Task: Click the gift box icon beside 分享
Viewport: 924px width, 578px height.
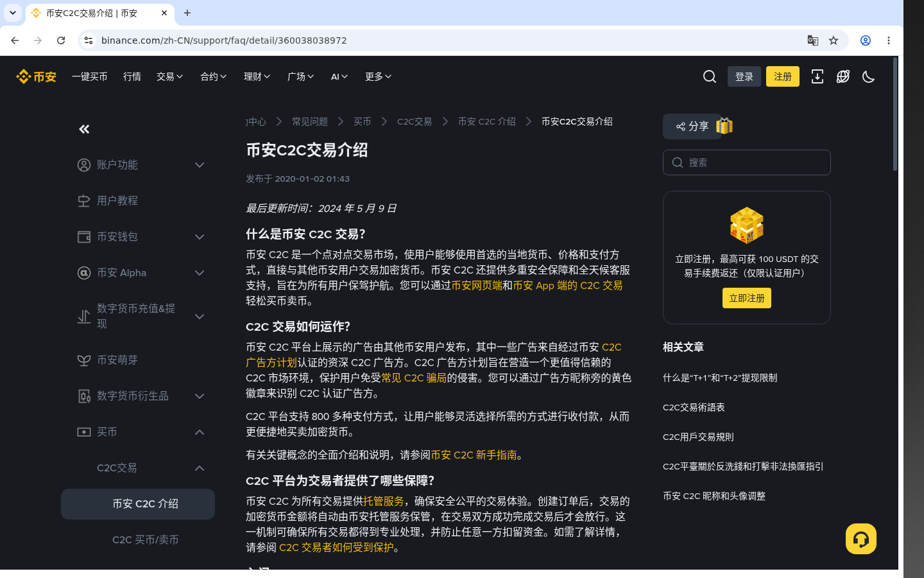Action: 724,125
